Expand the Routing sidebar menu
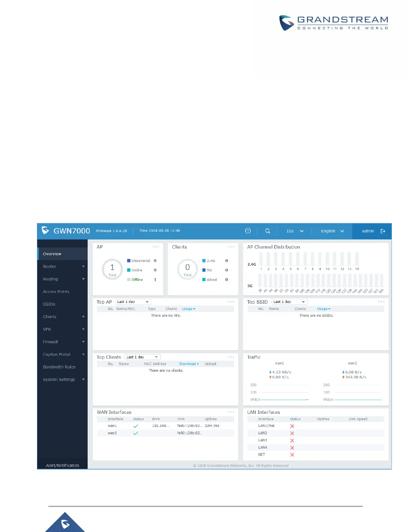 pyautogui.click(x=63, y=279)
